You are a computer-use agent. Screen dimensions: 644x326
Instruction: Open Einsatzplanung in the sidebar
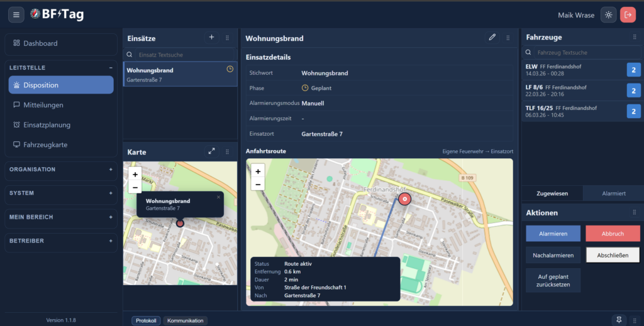47,125
